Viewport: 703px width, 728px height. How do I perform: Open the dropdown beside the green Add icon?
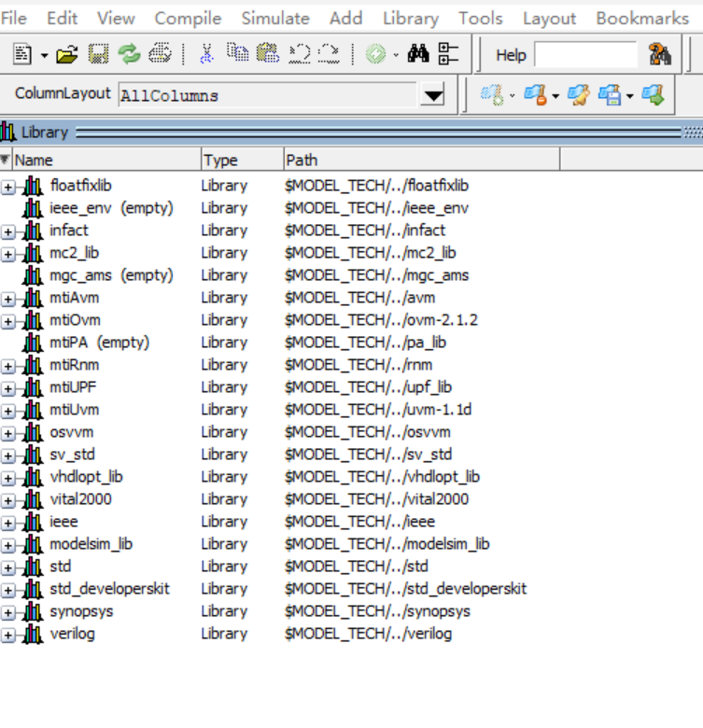pos(396,55)
